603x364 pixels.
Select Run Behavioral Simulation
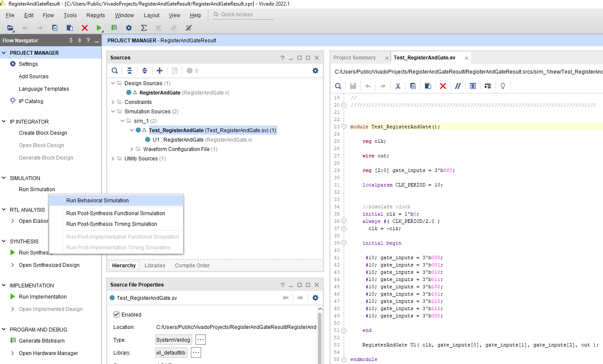[116, 200]
